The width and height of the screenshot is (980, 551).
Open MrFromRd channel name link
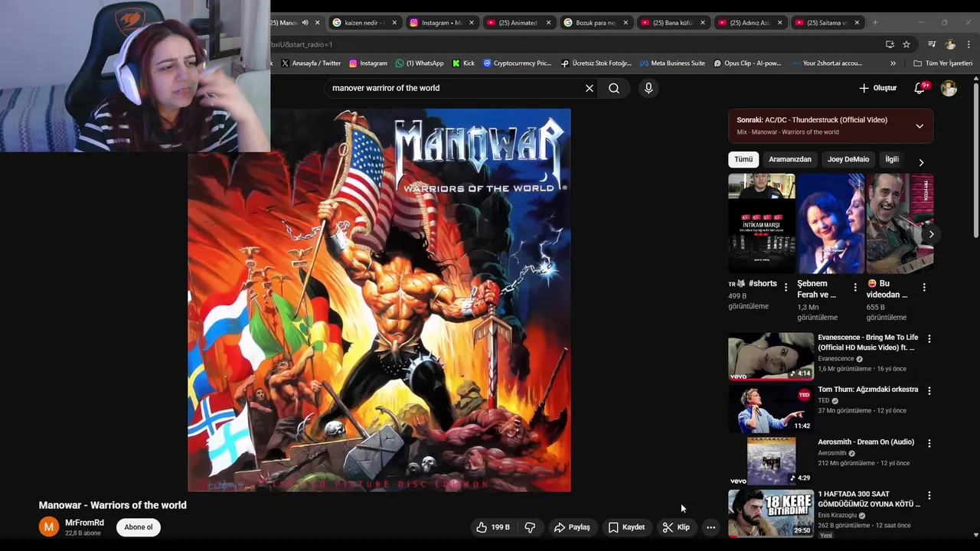pyautogui.click(x=84, y=523)
